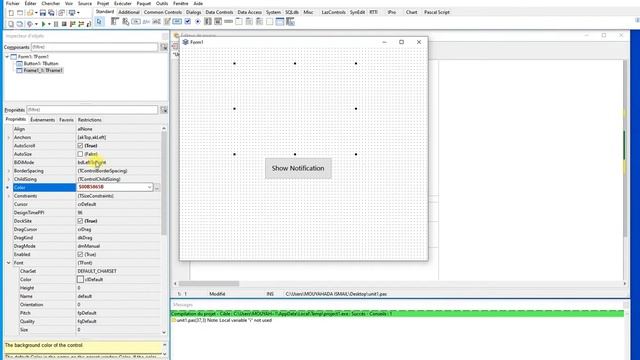Click the Font Color clDefault swatch
Image resolution: width=640 pixels, height=360 pixels.
coord(80,280)
